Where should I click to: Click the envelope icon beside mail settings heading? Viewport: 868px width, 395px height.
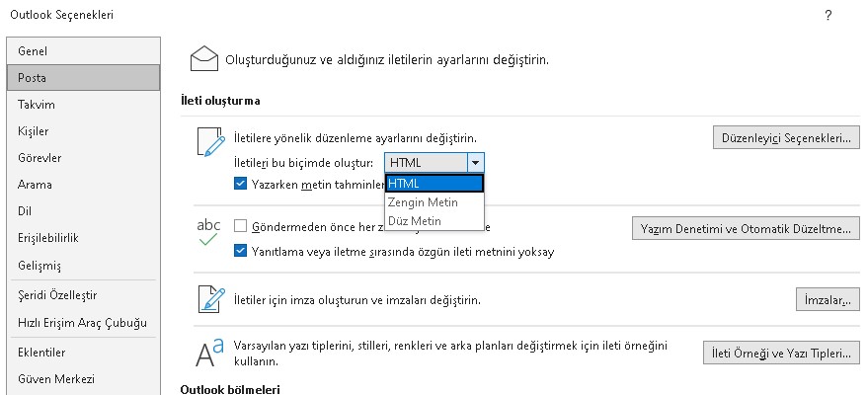coord(204,59)
